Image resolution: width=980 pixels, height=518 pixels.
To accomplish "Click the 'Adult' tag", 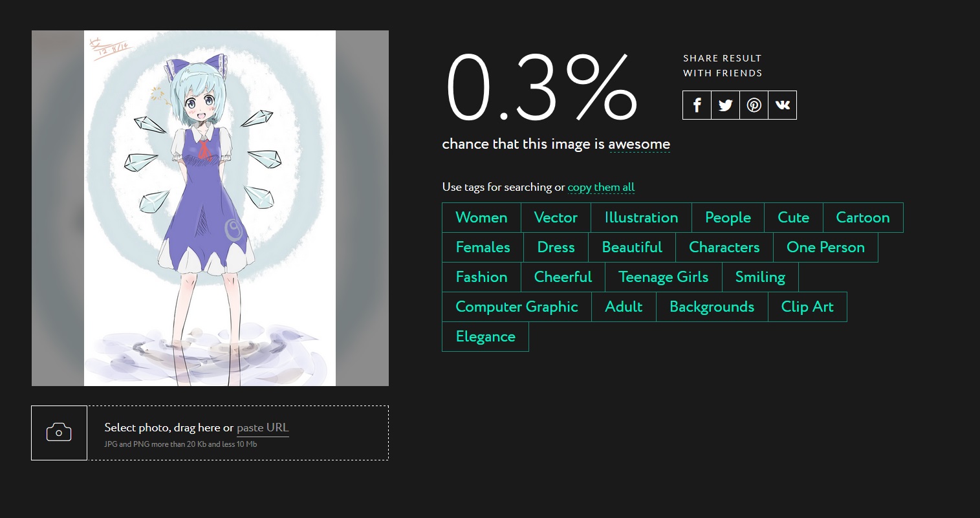I will click(x=624, y=307).
